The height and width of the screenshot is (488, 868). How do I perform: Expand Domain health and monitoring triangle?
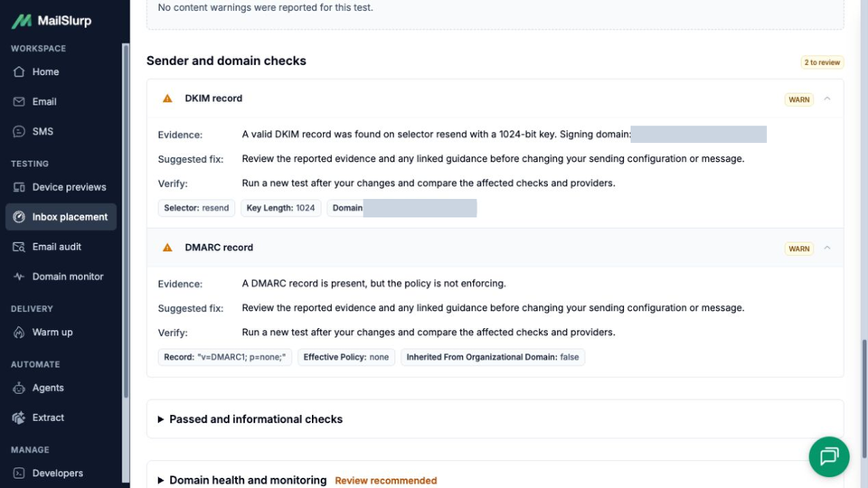tap(161, 480)
